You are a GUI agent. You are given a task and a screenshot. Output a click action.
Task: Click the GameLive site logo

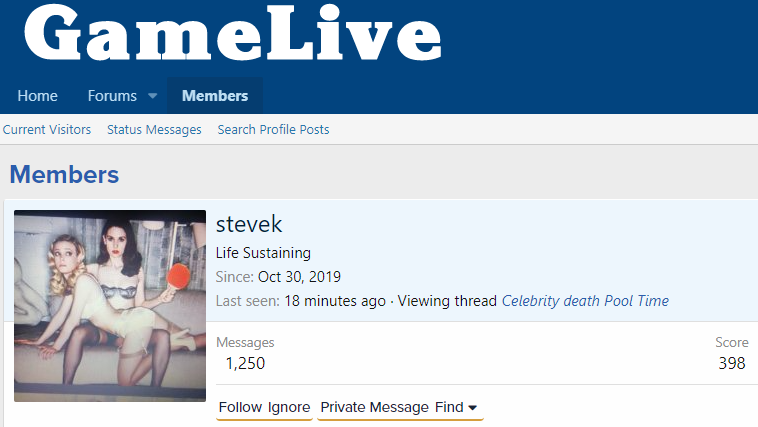(x=232, y=36)
